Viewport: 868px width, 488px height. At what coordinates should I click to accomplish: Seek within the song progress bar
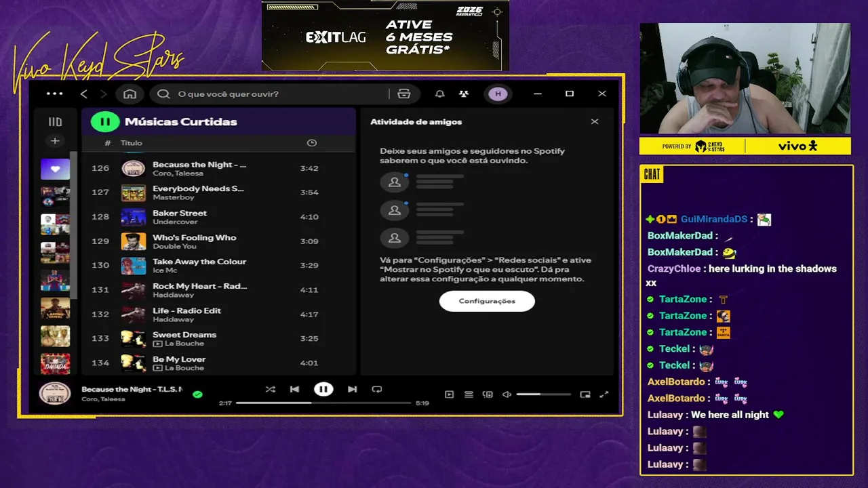(x=323, y=403)
